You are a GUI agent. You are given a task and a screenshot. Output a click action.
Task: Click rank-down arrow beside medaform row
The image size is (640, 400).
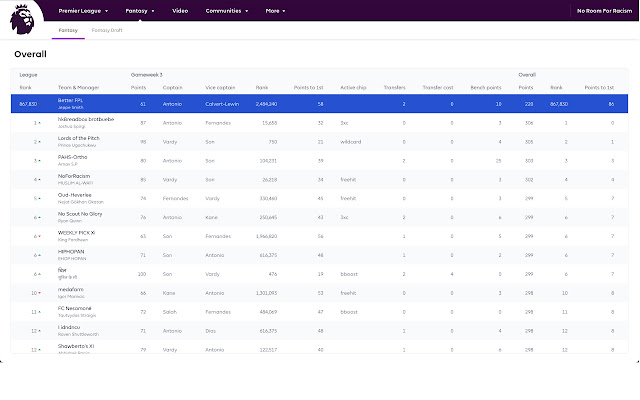click(41, 294)
